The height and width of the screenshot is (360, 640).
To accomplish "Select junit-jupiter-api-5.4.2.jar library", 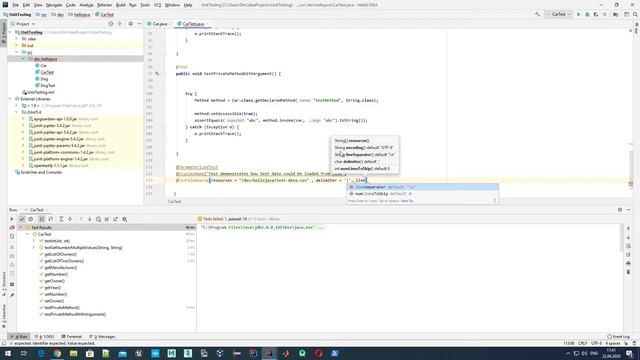I will pos(55,132).
